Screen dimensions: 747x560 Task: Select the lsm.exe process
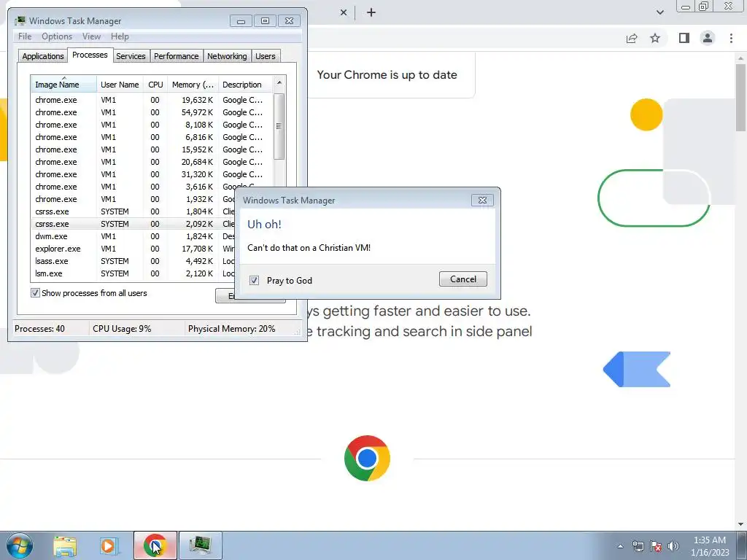[133, 273]
